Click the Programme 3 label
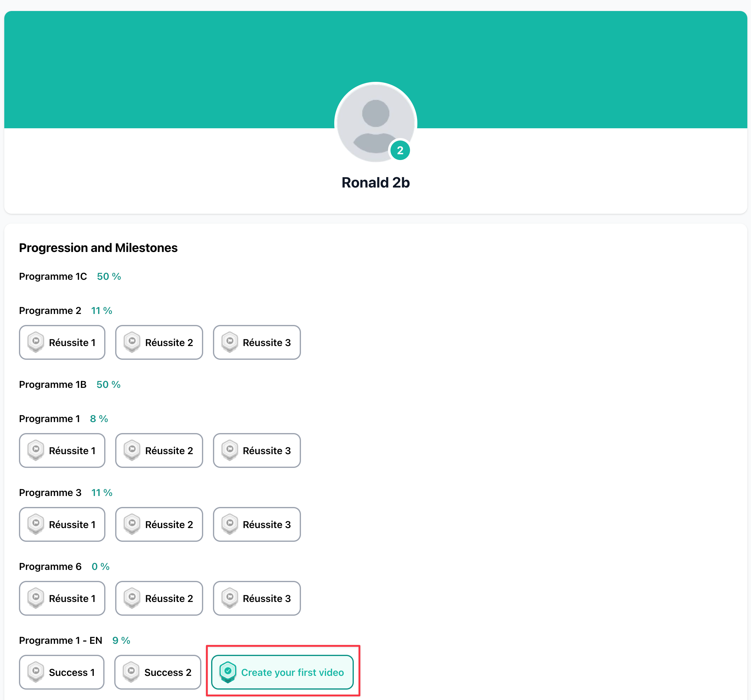Image resolution: width=751 pixels, height=700 pixels. tap(50, 493)
